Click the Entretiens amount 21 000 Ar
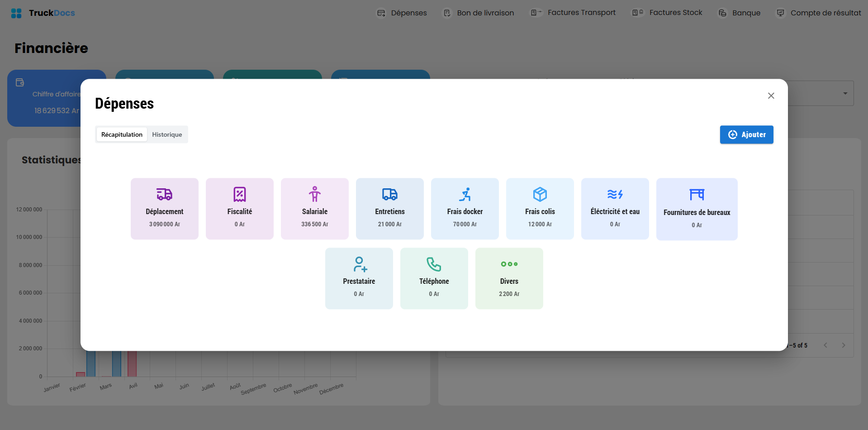This screenshot has height=430, width=868. tap(390, 224)
